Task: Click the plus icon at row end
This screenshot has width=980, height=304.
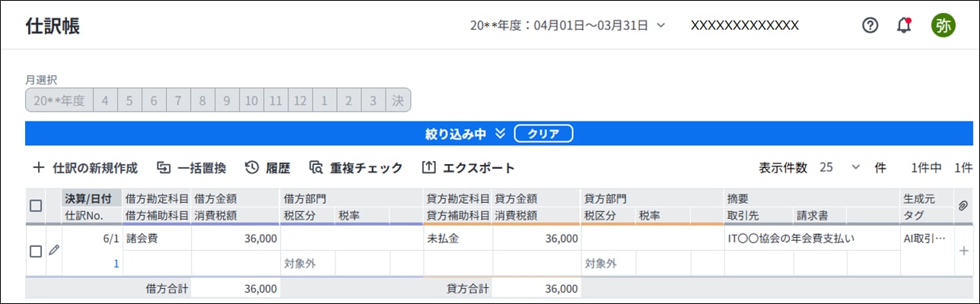Action: point(963,250)
